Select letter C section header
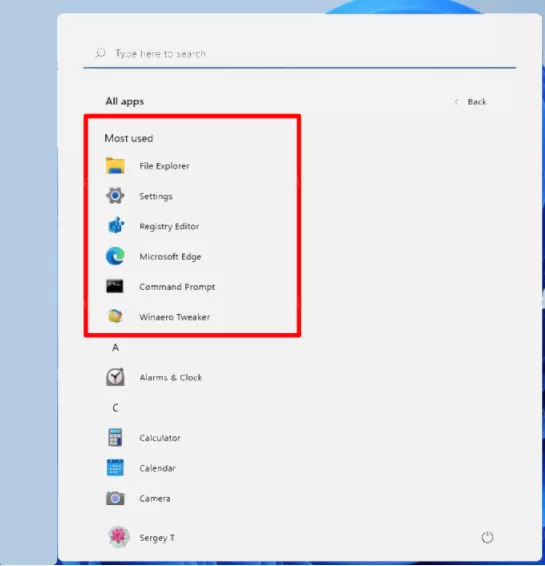The width and height of the screenshot is (545, 566). coord(115,408)
